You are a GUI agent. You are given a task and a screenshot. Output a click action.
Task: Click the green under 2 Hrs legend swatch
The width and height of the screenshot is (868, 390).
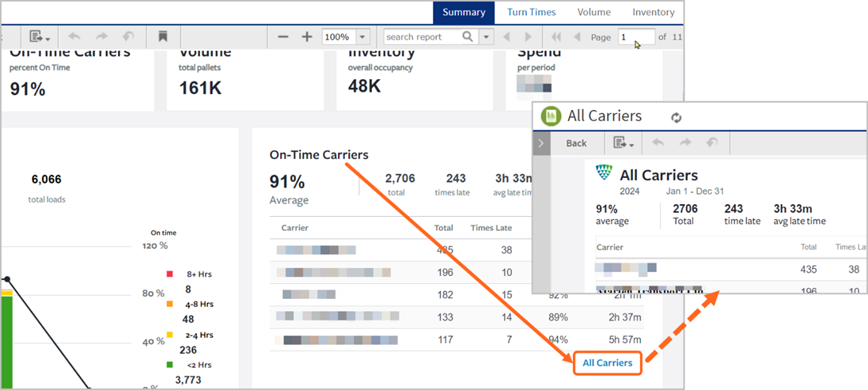pos(170,365)
